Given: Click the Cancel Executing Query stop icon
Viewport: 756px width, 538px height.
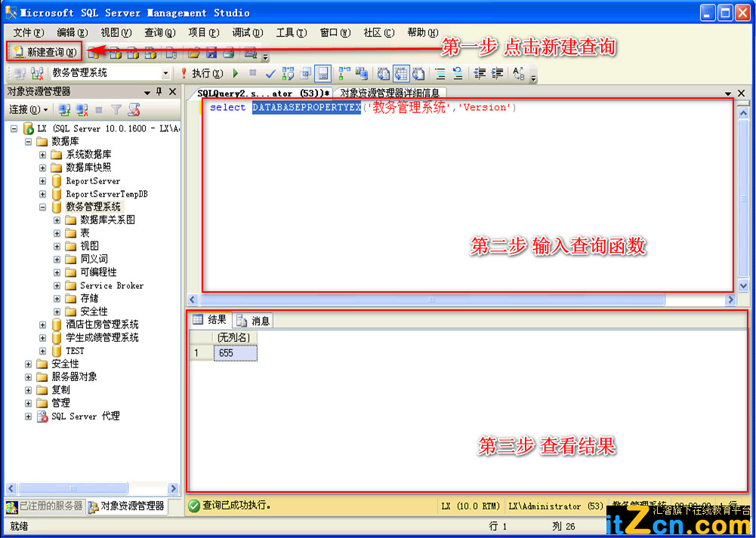Looking at the screenshot, I should pos(253,73).
